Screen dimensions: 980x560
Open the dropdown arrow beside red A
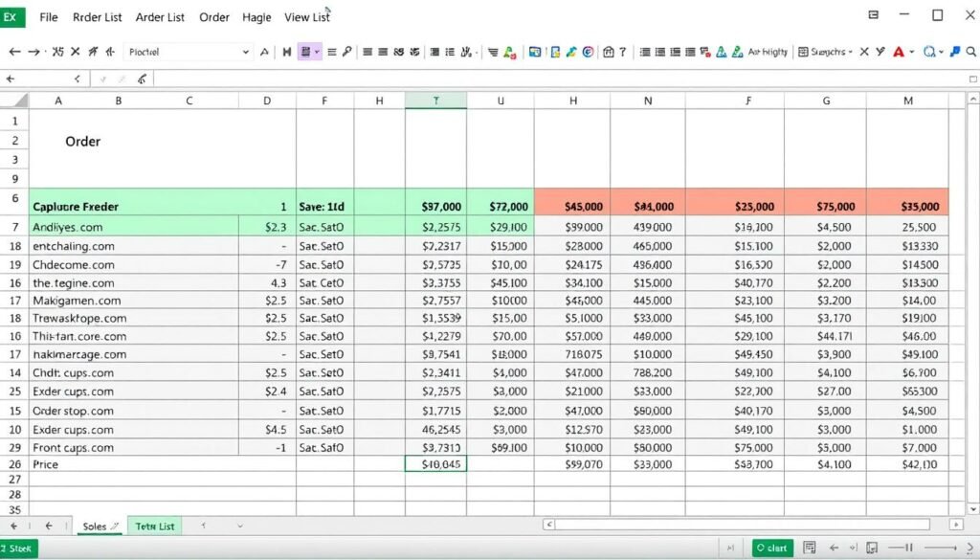(911, 53)
